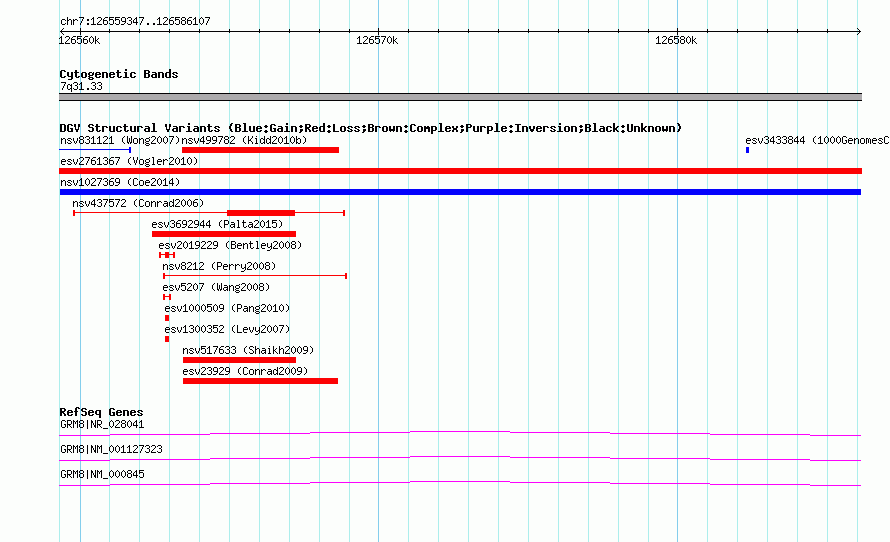Open the esv1000509 (Pang2010) label
Image resolution: width=890 pixels, height=542 pixels.
point(227,308)
